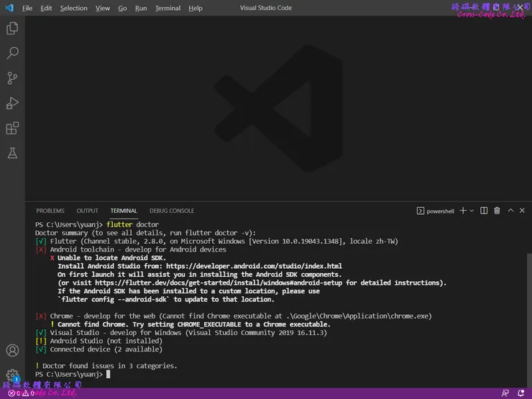Open the Accounts menu icon
This screenshot has height=399, width=532.
coord(12,350)
